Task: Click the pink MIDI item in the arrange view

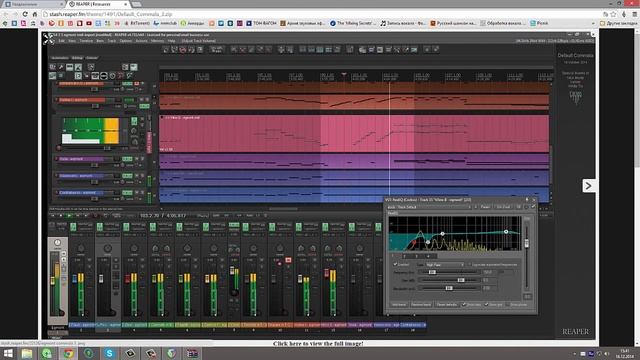Action: pos(354,133)
